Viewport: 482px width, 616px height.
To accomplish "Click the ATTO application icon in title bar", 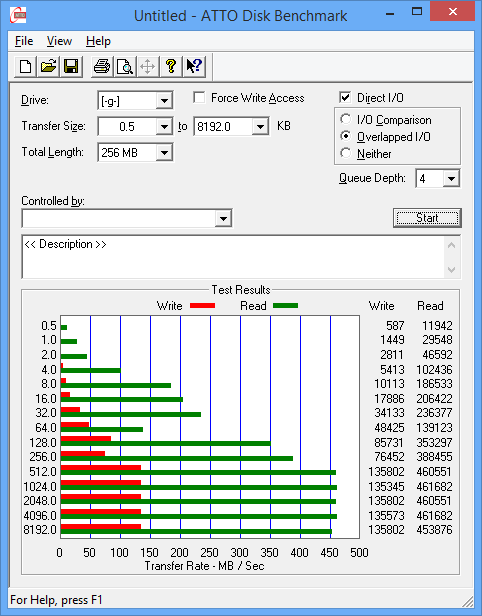I will 18,15.
